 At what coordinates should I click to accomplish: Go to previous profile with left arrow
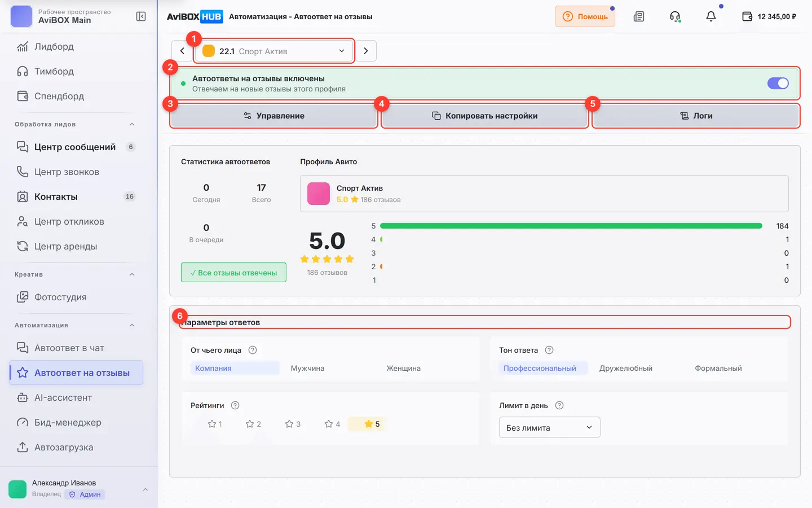pos(182,51)
